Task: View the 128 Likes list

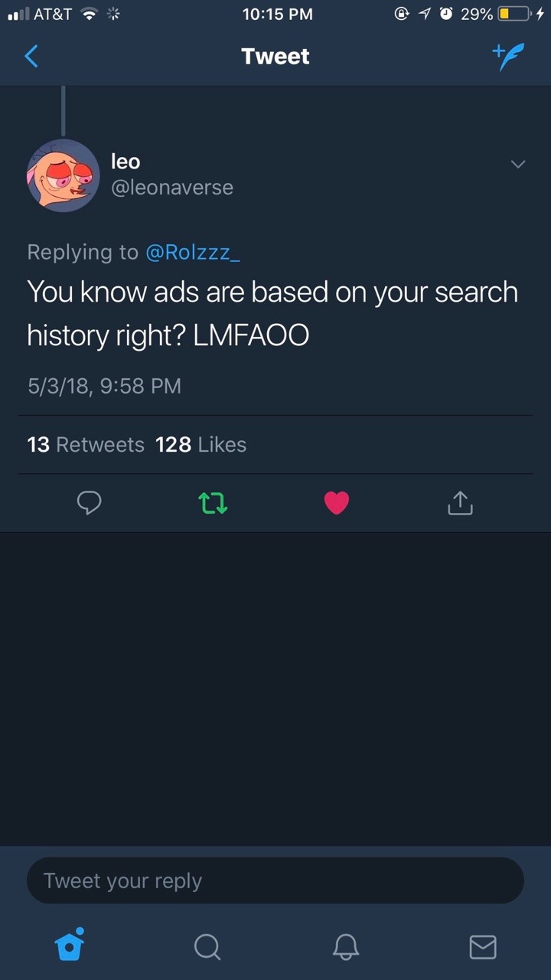Action: [201, 445]
